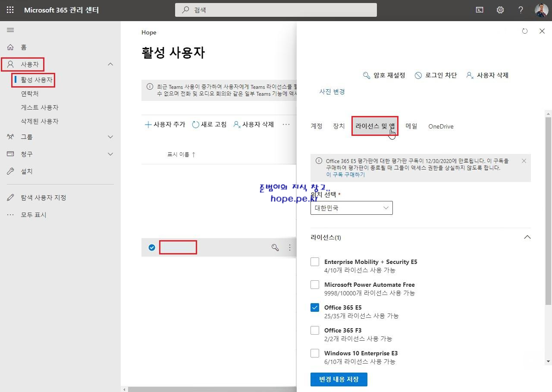Check Microsoft Power Automate Free license
The height and width of the screenshot is (392, 552).
[315, 285]
